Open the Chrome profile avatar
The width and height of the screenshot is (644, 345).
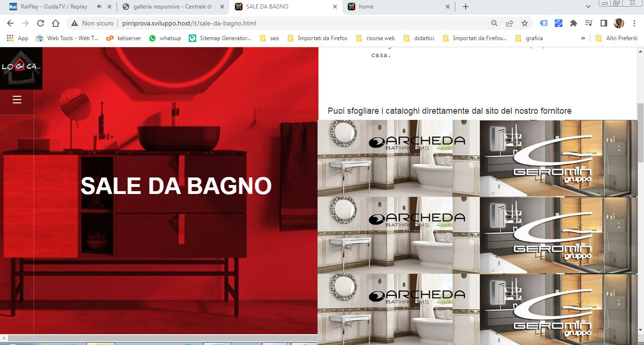pos(619,23)
